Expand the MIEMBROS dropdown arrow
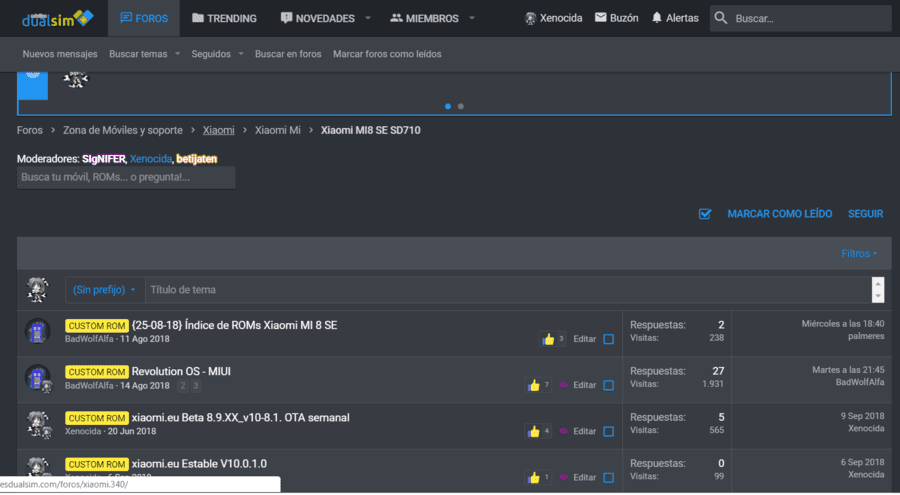 tap(472, 18)
